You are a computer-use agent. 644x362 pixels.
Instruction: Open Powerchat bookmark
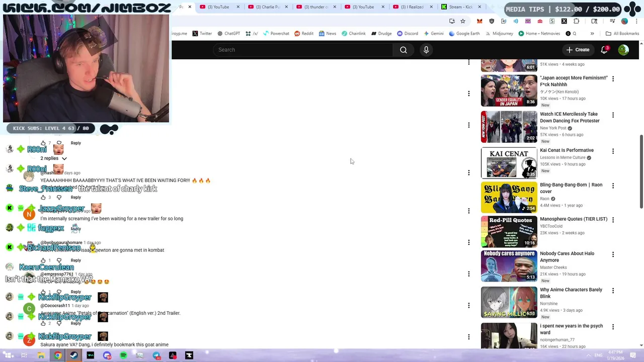(276, 34)
